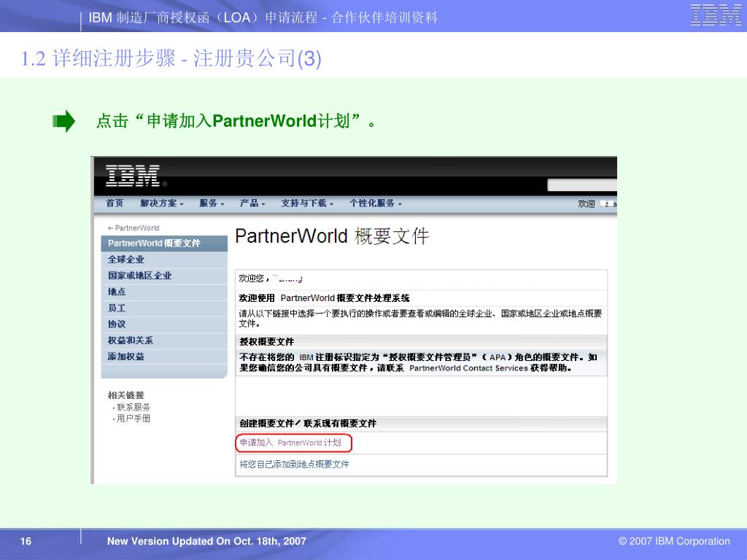Select PartnerWorld 概要文件 in sidebar
747x560 pixels.
[x=164, y=244]
